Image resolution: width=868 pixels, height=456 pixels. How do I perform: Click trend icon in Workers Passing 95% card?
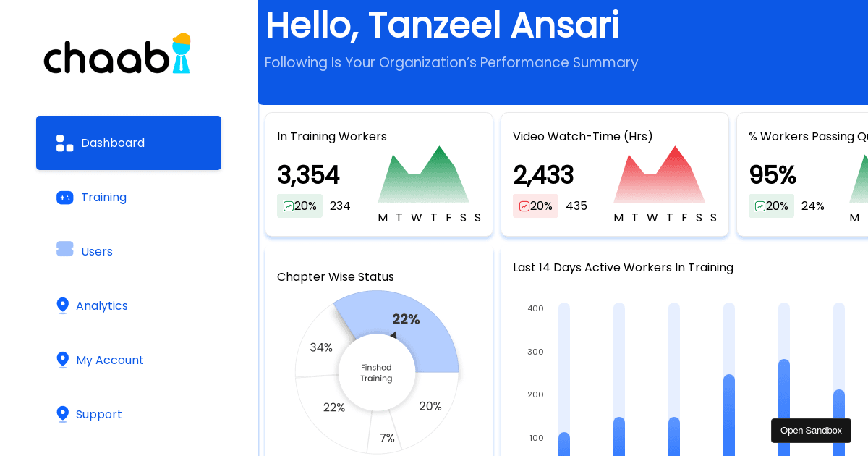[x=760, y=206]
